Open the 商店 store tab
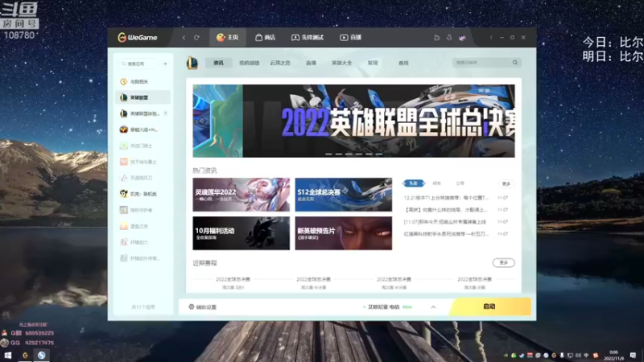Screen dimensions: 644x362 (266, 37)
